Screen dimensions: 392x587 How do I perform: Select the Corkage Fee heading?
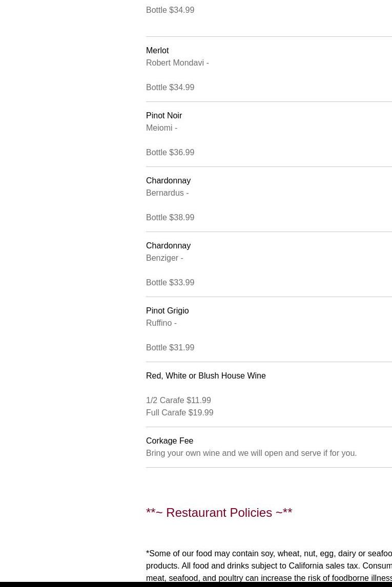pos(170,441)
